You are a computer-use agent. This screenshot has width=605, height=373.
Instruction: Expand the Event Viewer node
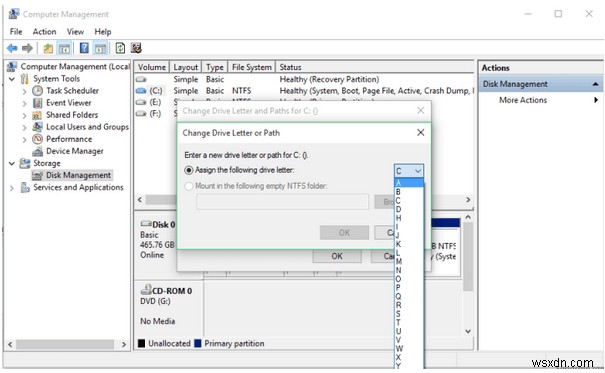point(24,103)
